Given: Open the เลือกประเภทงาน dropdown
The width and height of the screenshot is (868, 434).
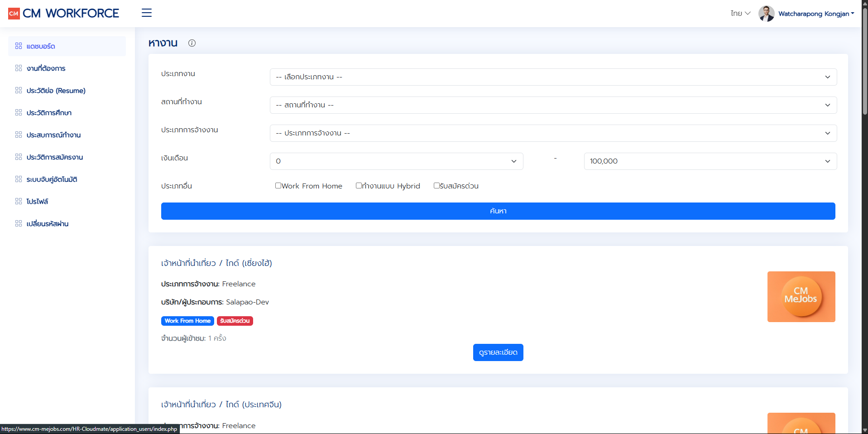Looking at the screenshot, I should pyautogui.click(x=553, y=77).
